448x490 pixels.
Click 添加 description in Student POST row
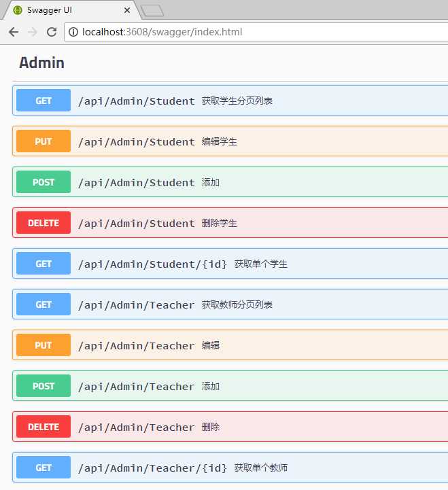click(210, 182)
